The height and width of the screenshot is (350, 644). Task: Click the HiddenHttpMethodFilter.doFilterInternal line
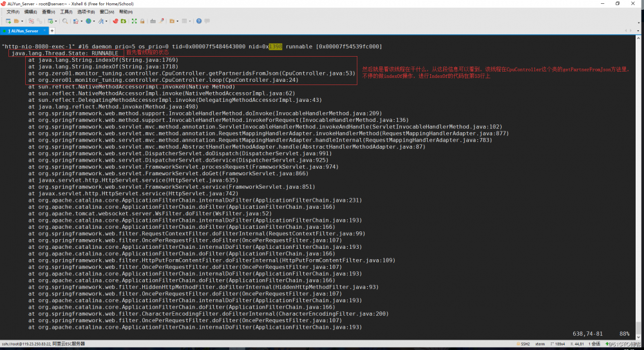tap(204, 287)
